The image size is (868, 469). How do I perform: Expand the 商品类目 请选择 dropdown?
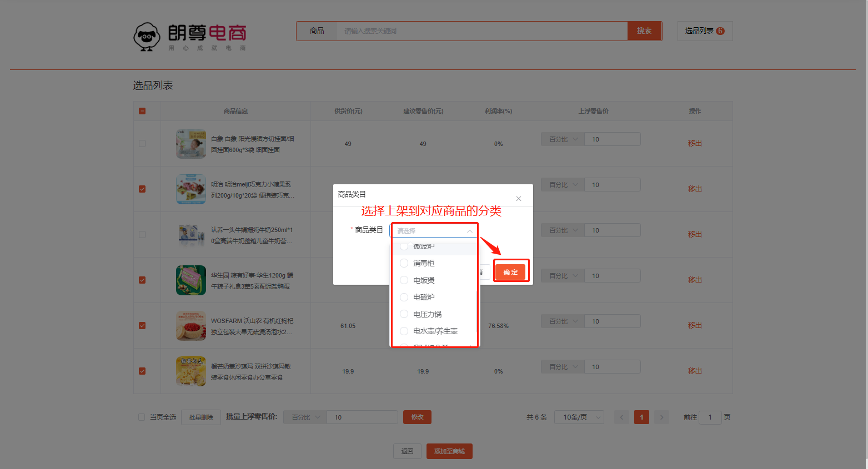tap(434, 231)
